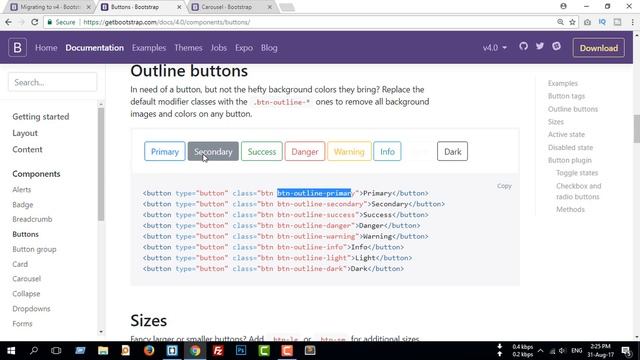The image size is (640, 360).
Task: Click the Chrome profile avatar icon
Action: [x=563, y=6]
